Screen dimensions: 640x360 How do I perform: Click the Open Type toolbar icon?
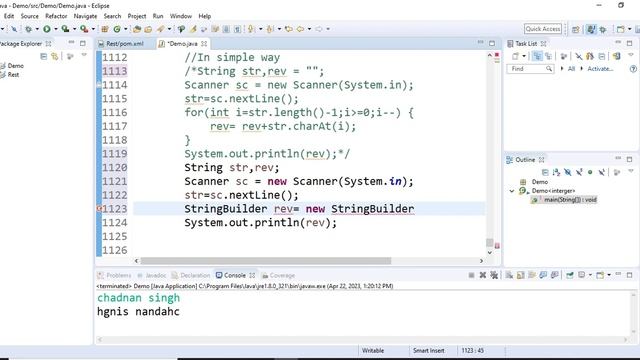coord(137,29)
